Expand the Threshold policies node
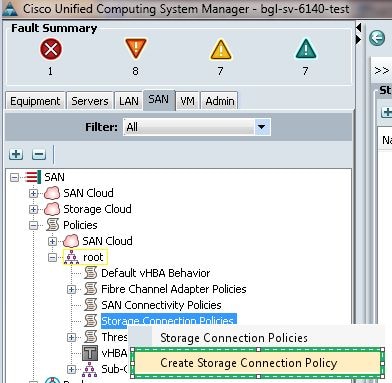Image resolution: width=392 pixels, height=383 pixels. (71, 337)
